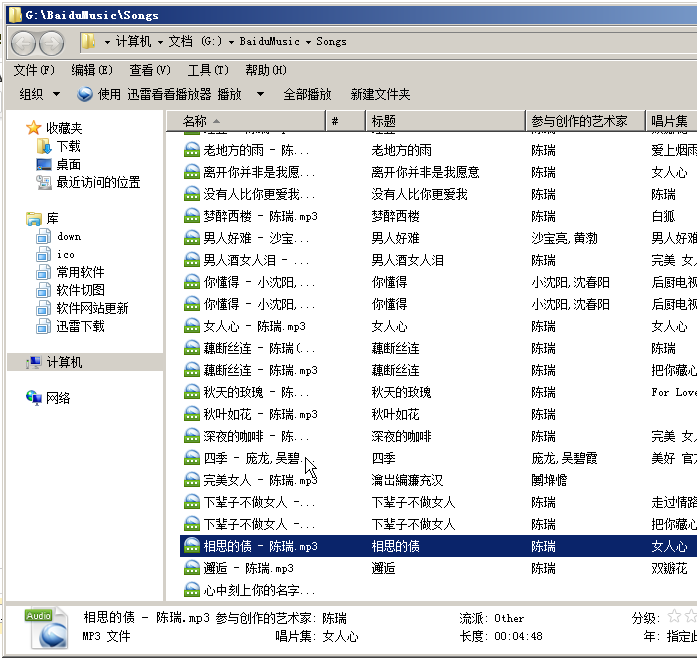This screenshot has height=660, width=697.
Task: Click the mp3 icon for 完美女人
Action: (x=192, y=480)
